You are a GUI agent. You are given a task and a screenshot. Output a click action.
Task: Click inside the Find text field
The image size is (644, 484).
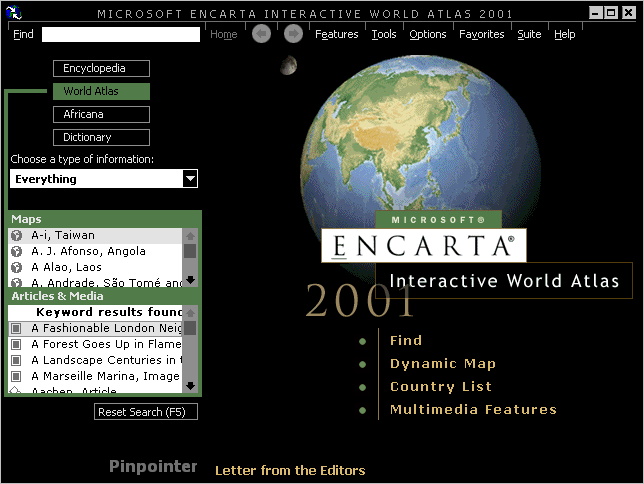[120, 34]
